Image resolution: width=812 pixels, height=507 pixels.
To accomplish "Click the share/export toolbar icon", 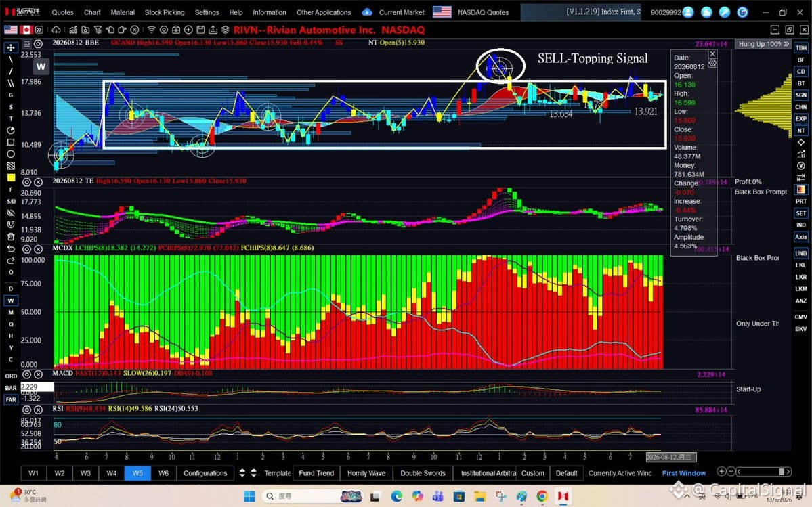I will click(x=213, y=30).
